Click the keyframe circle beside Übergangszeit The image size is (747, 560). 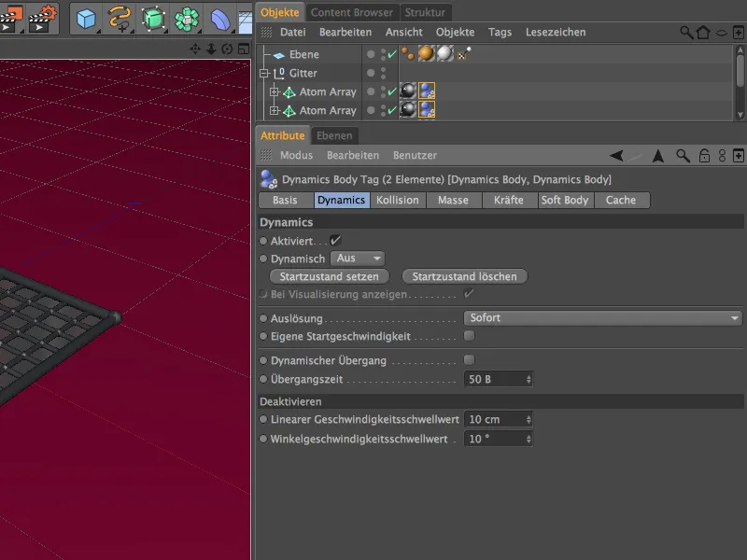point(263,379)
